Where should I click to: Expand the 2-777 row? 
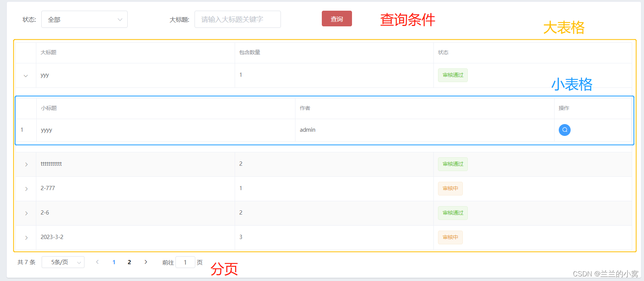[x=26, y=189]
